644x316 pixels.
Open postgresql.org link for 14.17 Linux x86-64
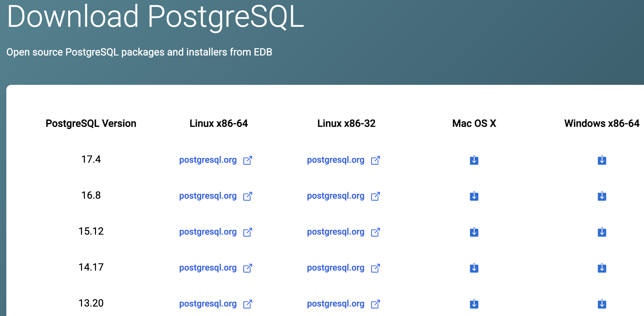click(208, 268)
